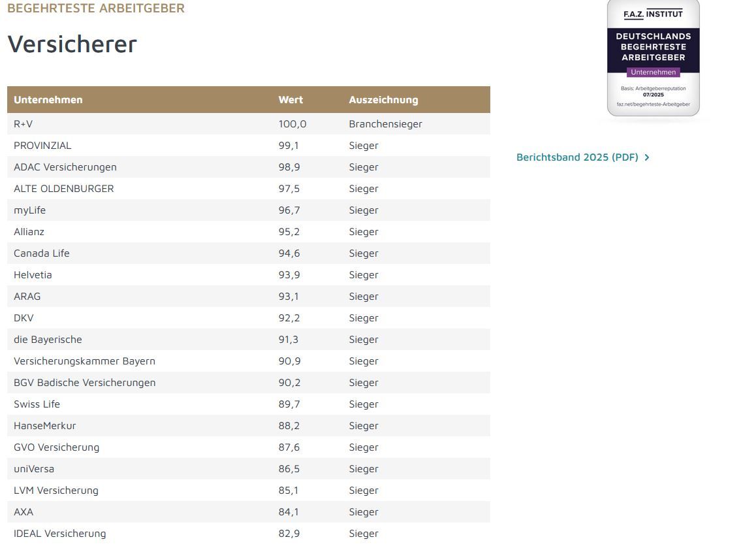The image size is (756, 548).
Task: Open the Berichtsband 2025 (PDF) link
Action: click(582, 157)
